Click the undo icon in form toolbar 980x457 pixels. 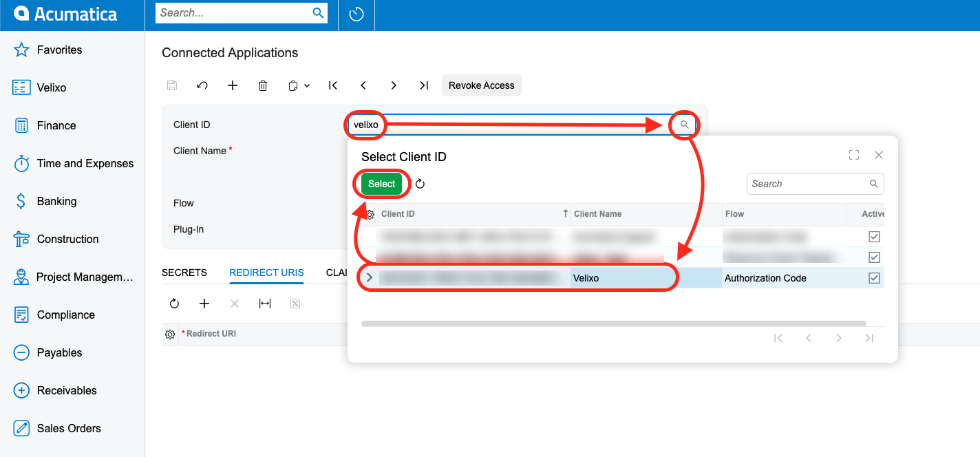(202, 85)
